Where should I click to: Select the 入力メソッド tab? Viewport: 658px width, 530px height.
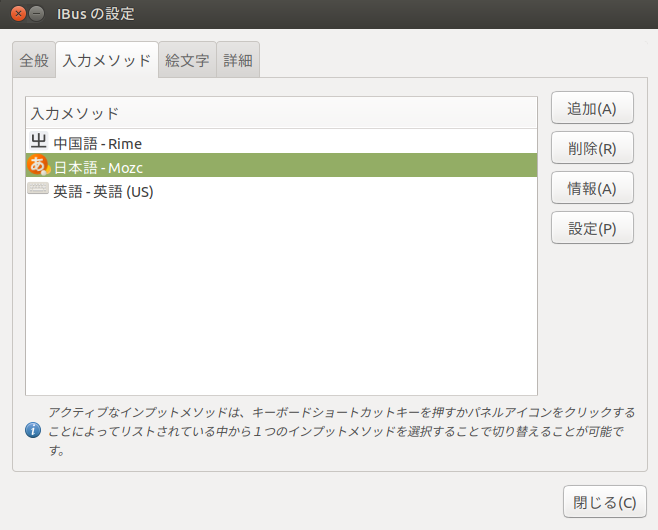(107, 60)
